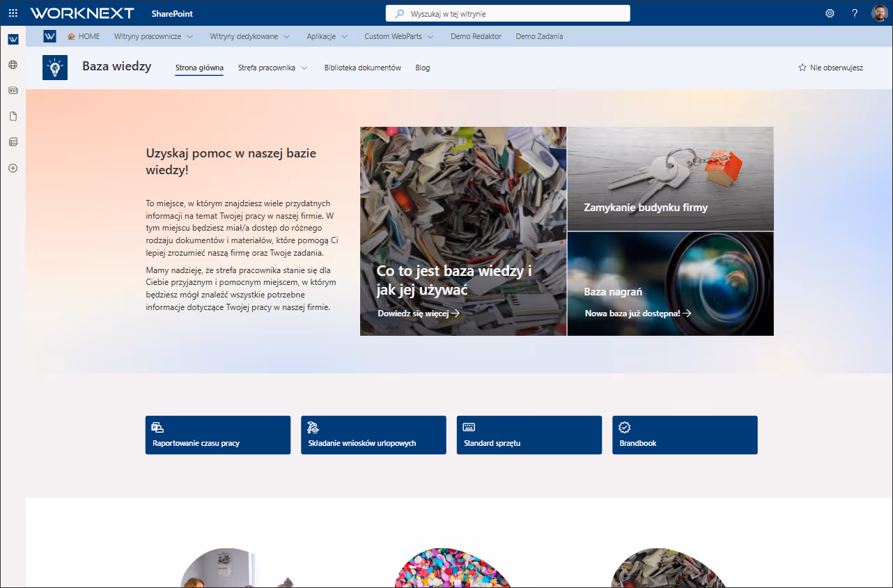The width and height of the screenshot is (893, 588).
Task: Open the user profile avatar
Action: pyautogui.click(x=880, y=13)
